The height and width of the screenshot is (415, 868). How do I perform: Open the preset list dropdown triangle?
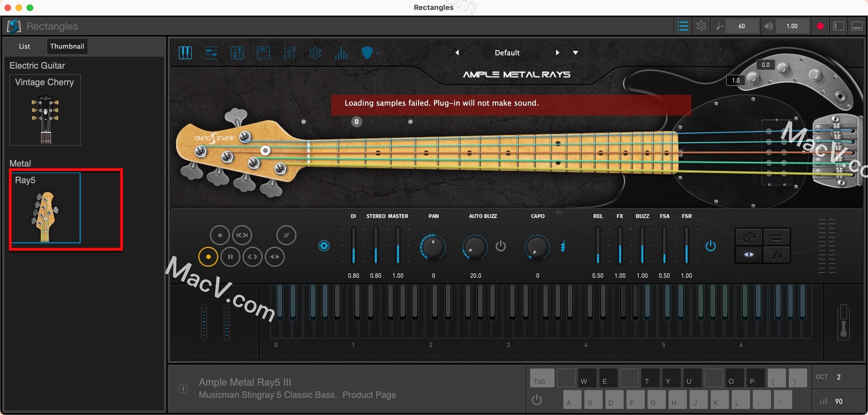click(576, 53)
